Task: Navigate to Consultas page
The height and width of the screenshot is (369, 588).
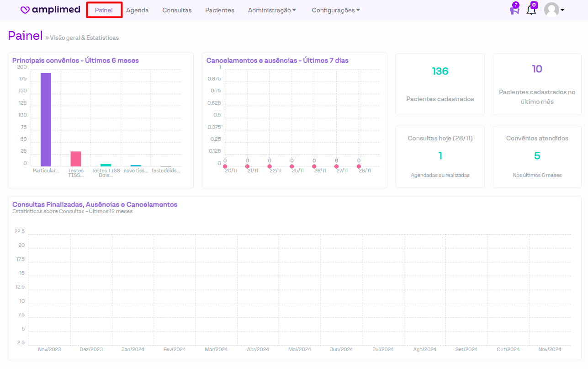Action: click(x=177, y=10)
